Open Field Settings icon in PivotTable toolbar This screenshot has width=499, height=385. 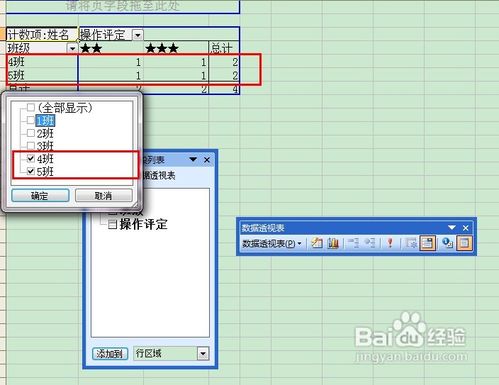point(447,243)
